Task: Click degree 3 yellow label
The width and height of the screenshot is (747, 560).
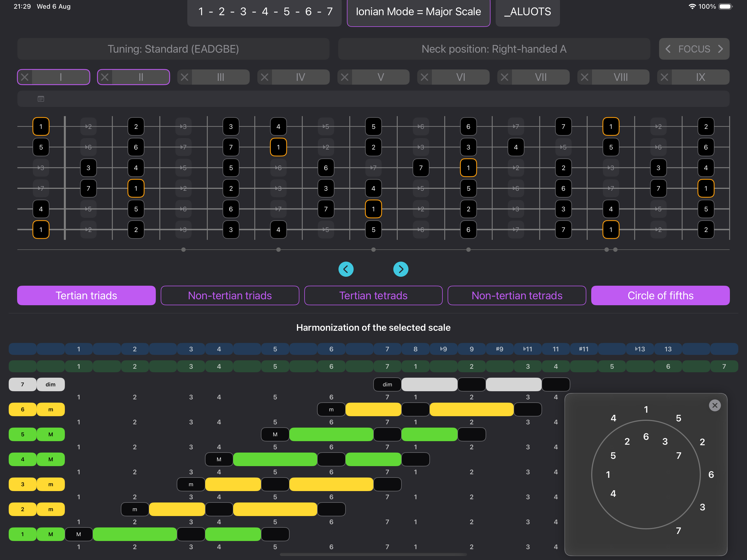Action: point(23,484)
